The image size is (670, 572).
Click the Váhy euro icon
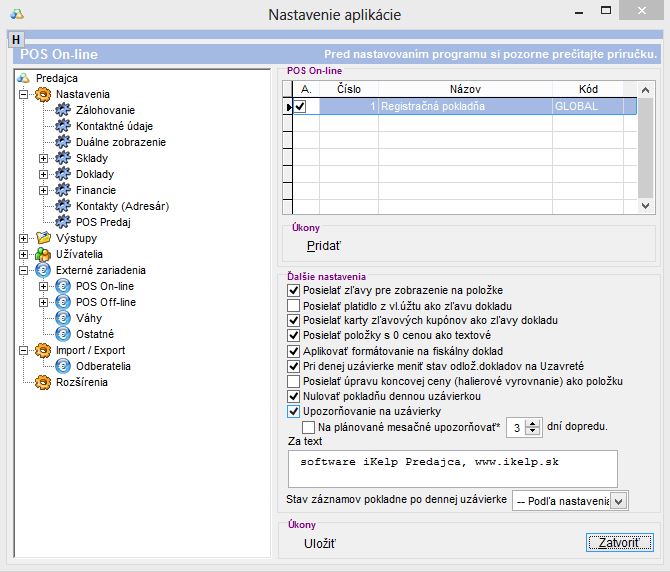[63, 318]
